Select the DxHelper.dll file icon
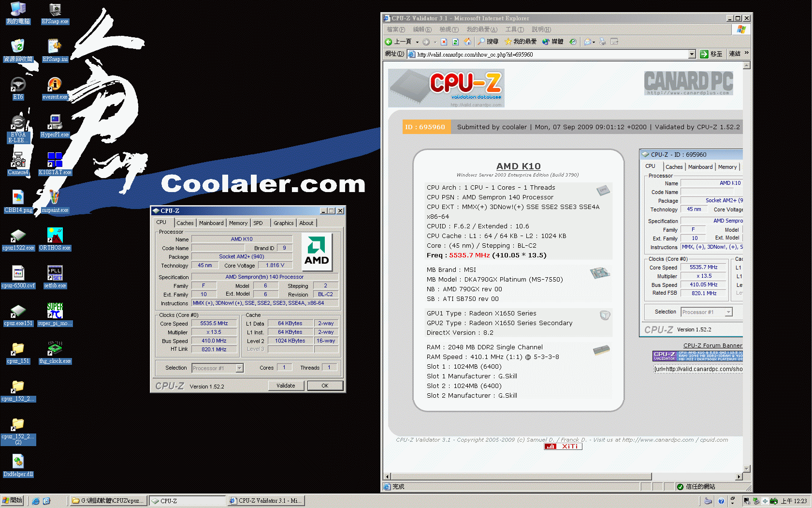812x508 pixels. [x=18, y=465]
